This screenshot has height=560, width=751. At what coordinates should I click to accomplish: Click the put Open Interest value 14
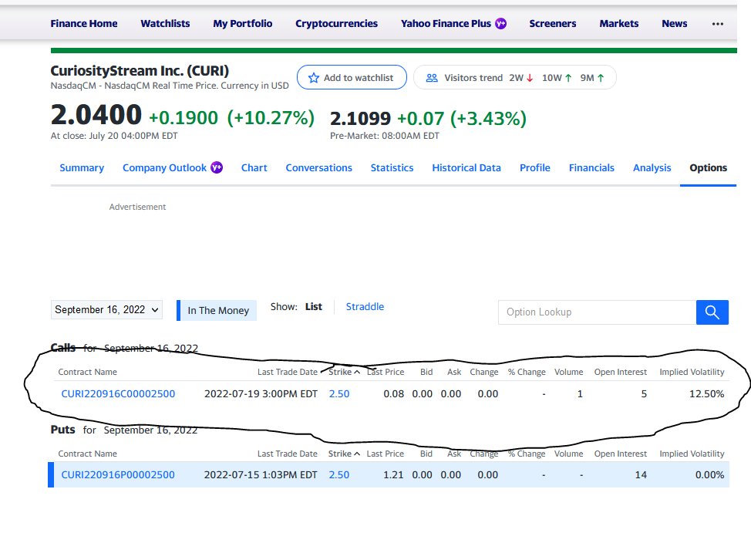pos(641,474)
